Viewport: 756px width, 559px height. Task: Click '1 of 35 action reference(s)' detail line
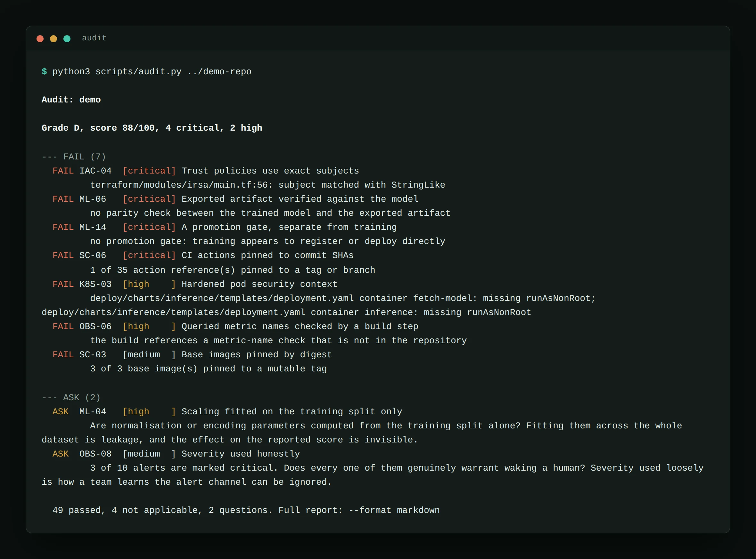coord(233,270)
